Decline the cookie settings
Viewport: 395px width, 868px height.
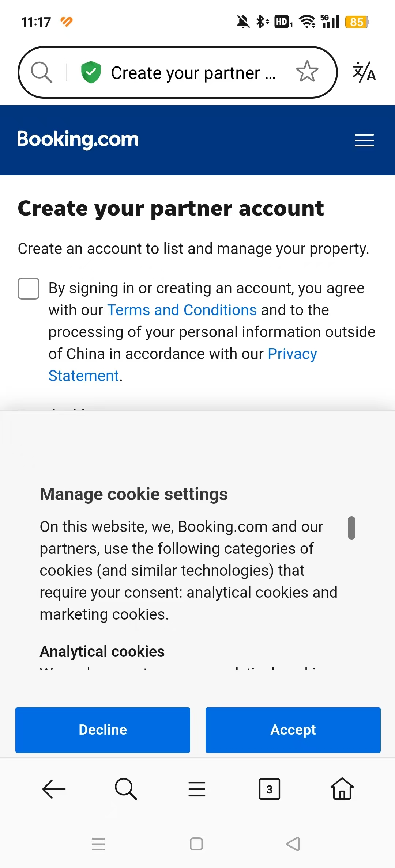(x=103, y=730)
